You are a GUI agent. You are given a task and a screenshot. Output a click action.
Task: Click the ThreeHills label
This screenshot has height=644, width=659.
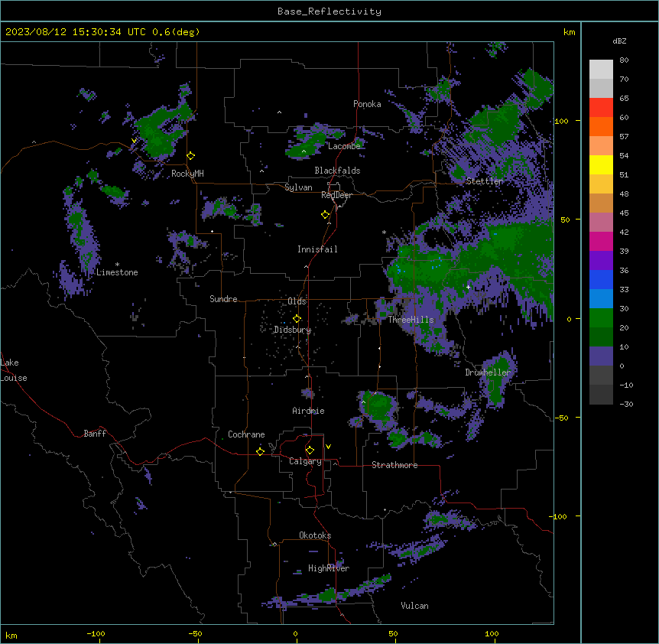click(411, 320)
